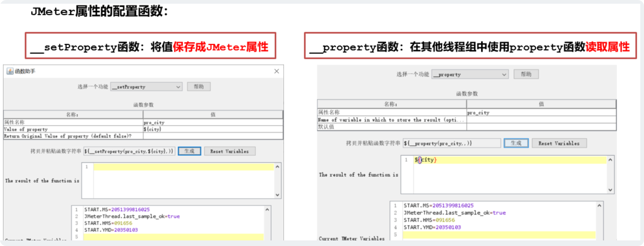This screenshot has width=644, height=246.
Task: Click Value of property row label
Action: pyautogui.click(x=26, y=129)
